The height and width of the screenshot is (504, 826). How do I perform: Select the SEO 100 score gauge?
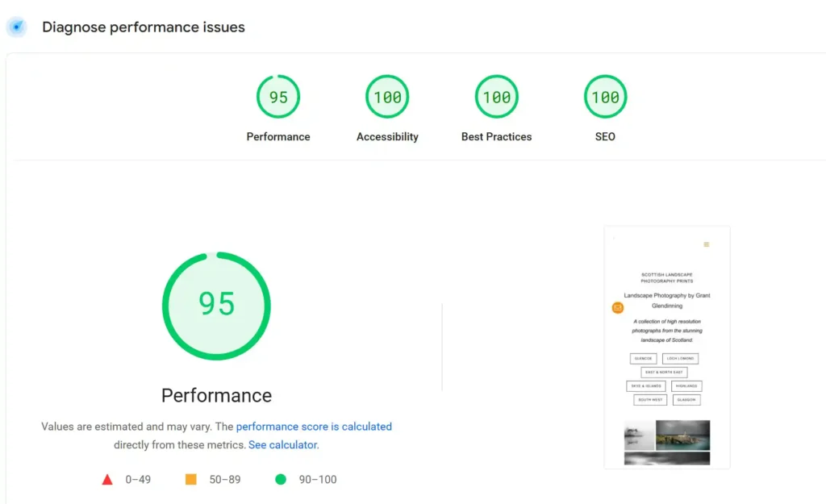605,97
